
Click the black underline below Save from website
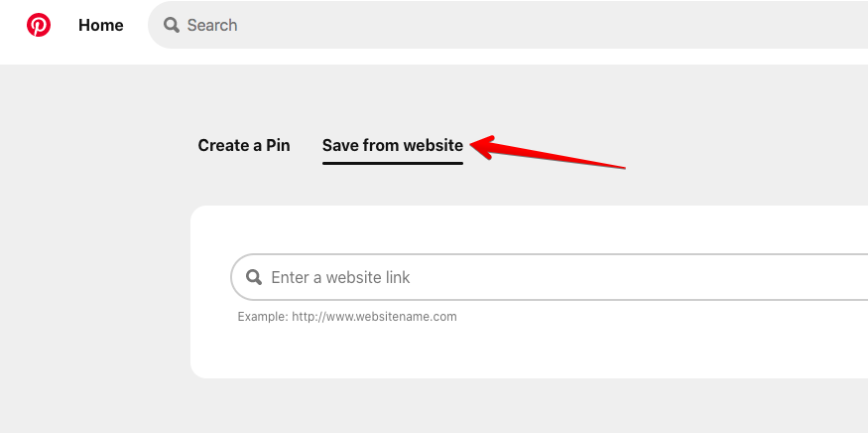pyautogui.click(x=393, y=163)
